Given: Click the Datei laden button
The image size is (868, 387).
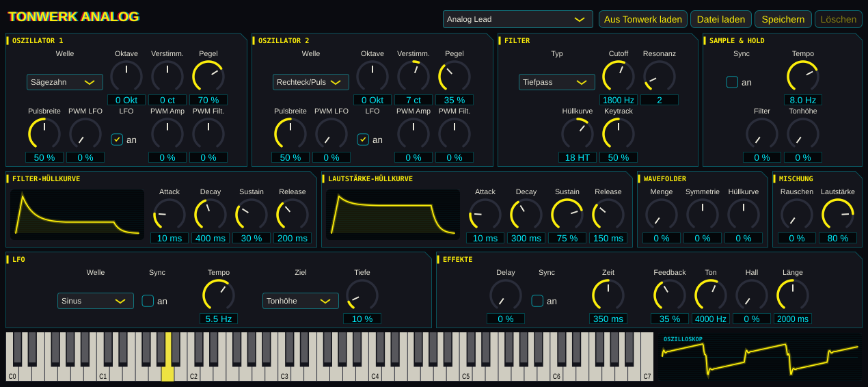Looking at the screenshot, I should tap(721, 19).
